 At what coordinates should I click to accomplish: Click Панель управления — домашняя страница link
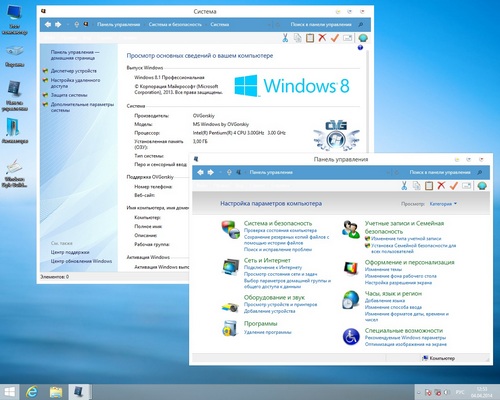[75, 55]
